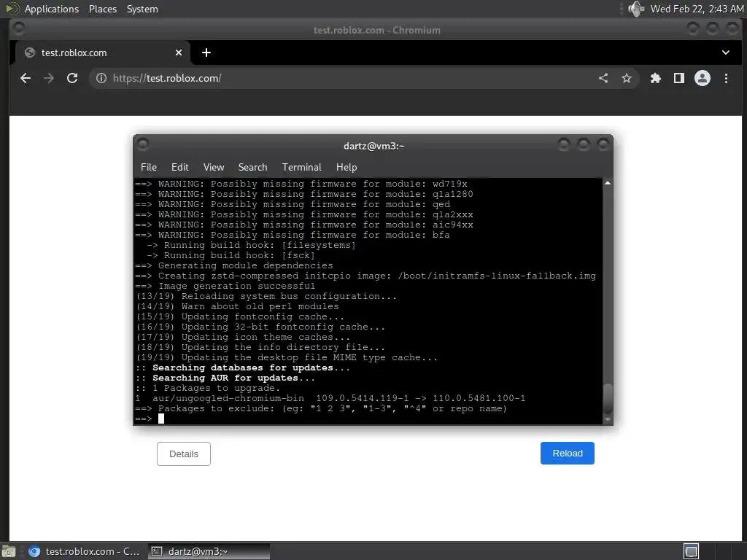747x560 pixels.
Task: Click the bfa module warning line
Action: pyautogui.click(x=292, y=236)
